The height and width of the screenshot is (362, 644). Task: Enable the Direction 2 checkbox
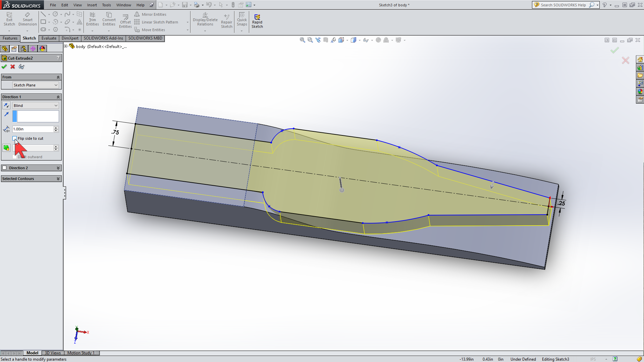pos(5,168)
